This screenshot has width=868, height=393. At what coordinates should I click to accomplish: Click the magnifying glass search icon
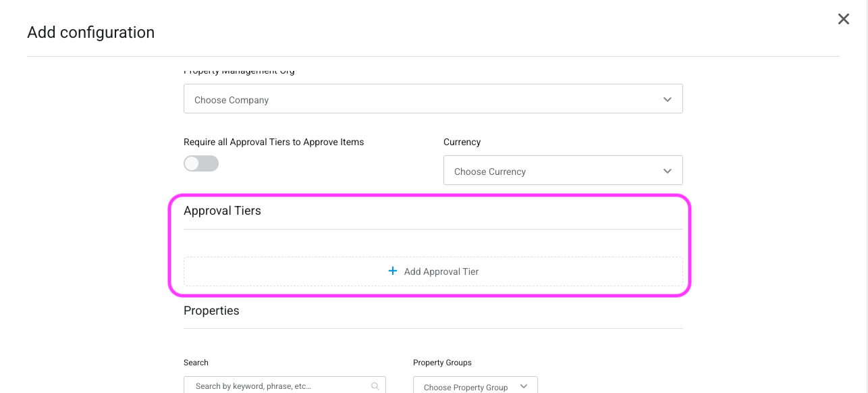tap(375, 386)
